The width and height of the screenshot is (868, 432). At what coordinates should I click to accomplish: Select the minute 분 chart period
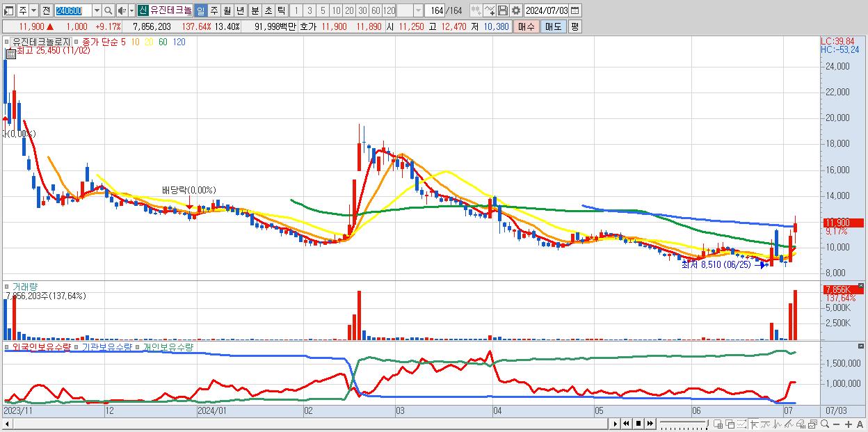[x=255, y=10]
